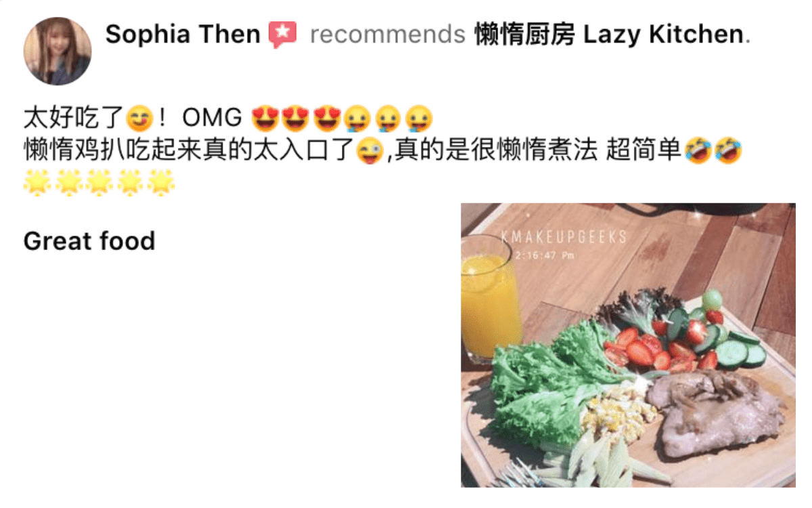Open the food plate photo
This screenshot has height=508, width=812.
(629, 345)
